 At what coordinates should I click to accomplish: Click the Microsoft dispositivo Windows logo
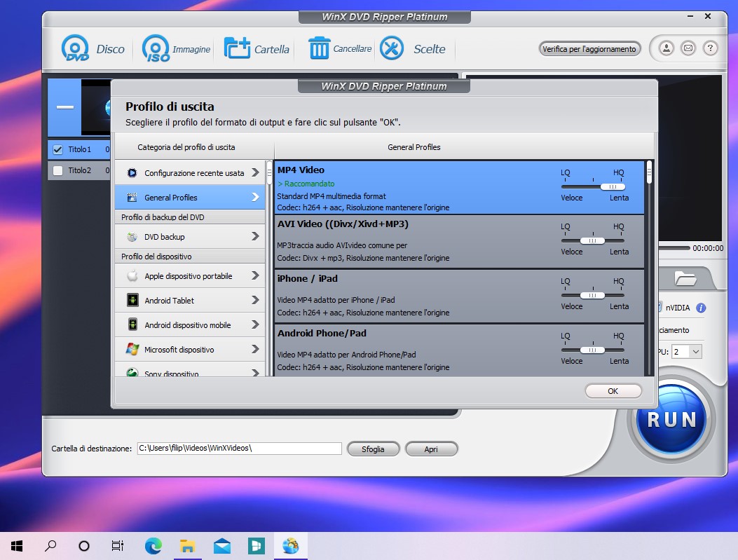tap(132, 349)
